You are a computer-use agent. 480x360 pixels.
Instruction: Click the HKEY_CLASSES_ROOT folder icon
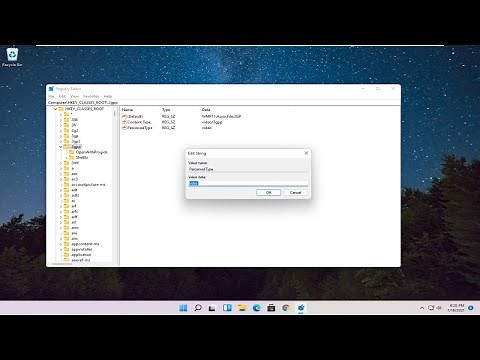61,109
